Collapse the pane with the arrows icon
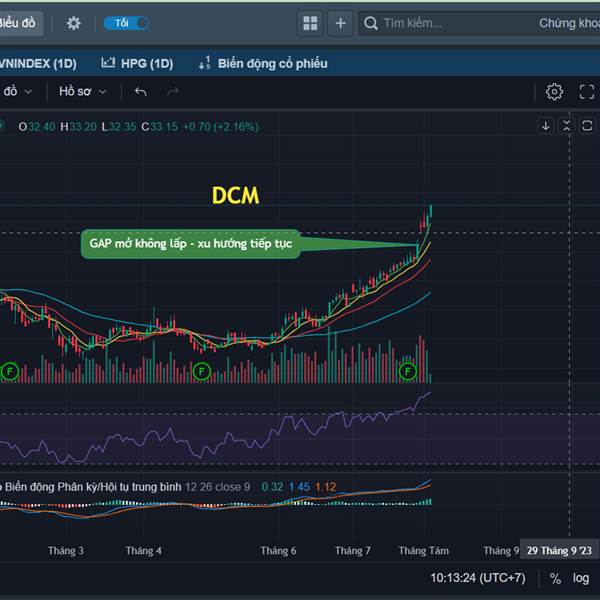 point(566,126)
